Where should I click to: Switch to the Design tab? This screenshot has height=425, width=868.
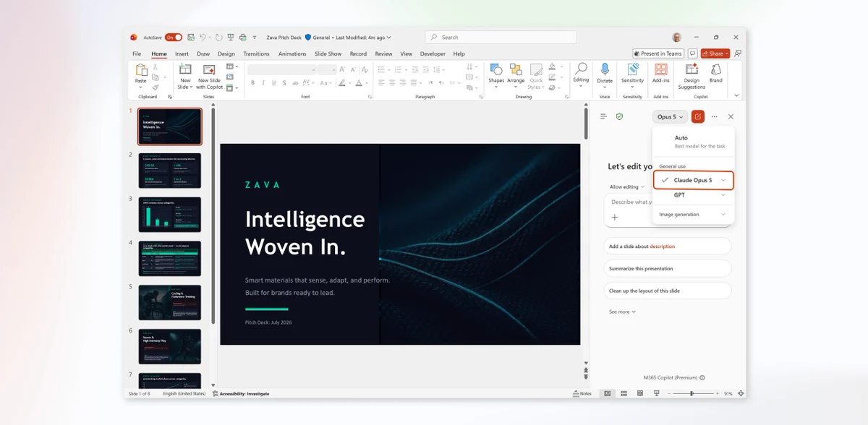(x=226, y=53)
